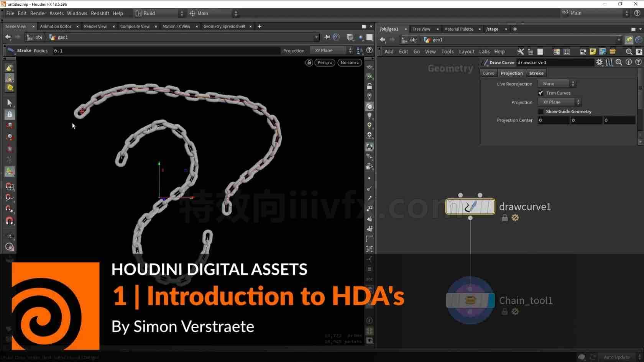
Task: Click the Stroke Radius value field
Action: [166, 51]
